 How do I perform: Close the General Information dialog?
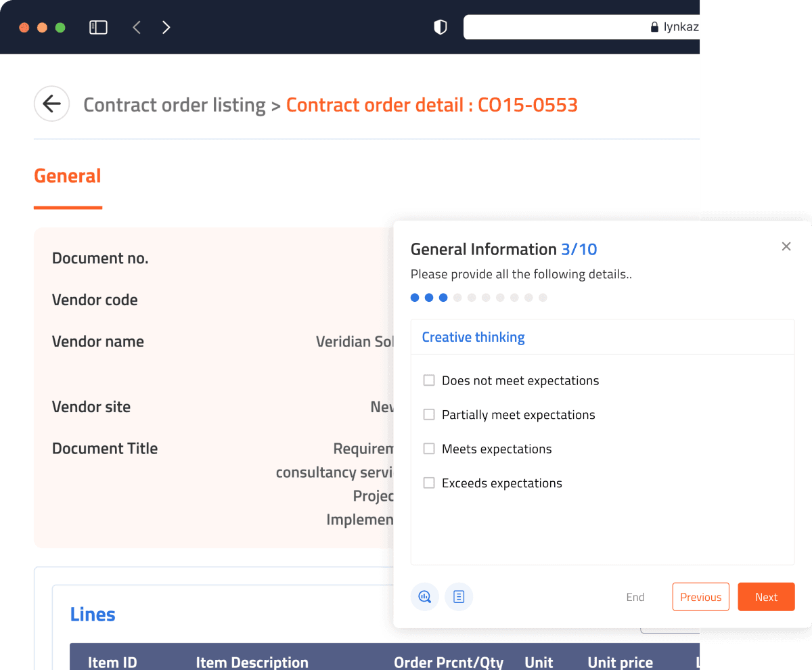[786, 246]
